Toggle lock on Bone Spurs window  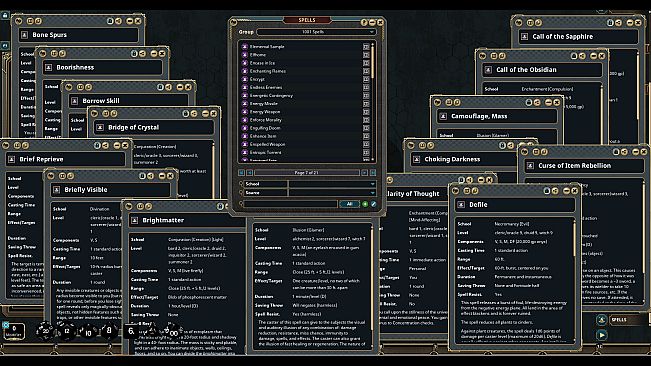(x=110, y=21)
